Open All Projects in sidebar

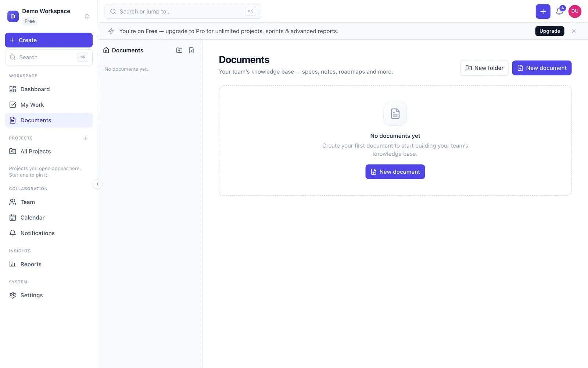(x=49, y=151)
